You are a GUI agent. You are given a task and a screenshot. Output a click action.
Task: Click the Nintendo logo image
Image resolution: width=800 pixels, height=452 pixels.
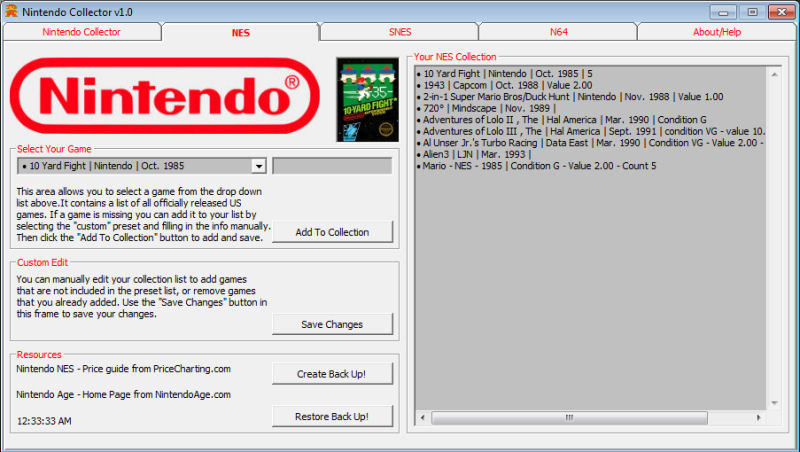pyautogui.click(x=165, y=96)
